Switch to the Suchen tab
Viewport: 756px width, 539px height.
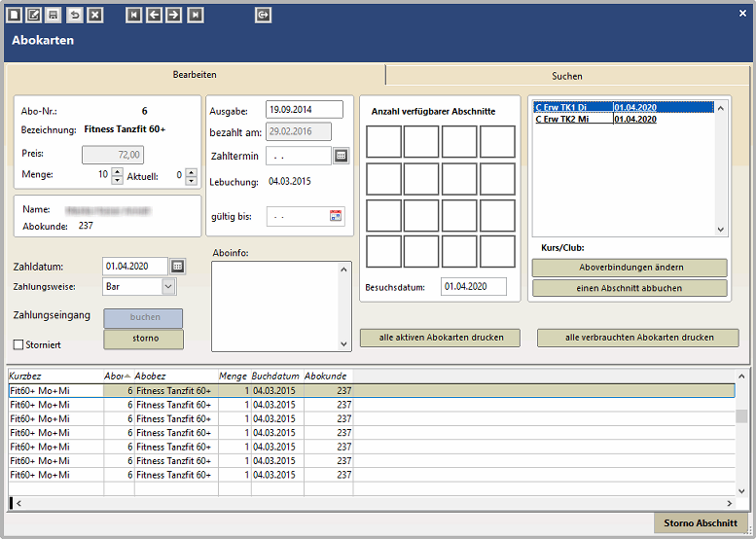567,76
